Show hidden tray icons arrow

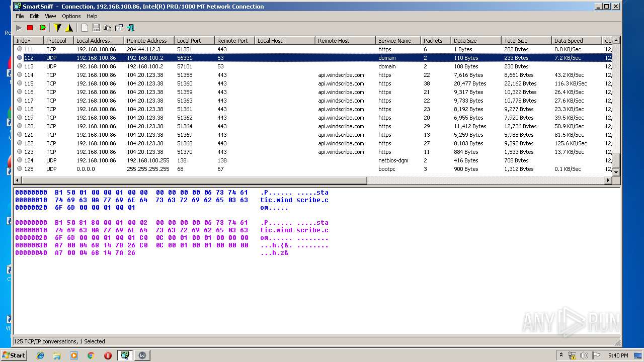tap(561, 355)
